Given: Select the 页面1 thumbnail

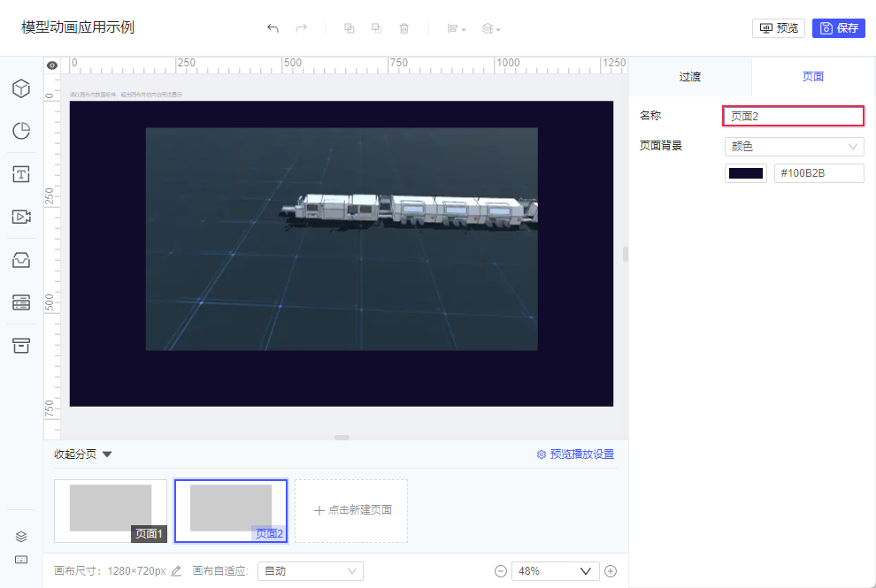Looking at the screenshot, I should 111,511.
